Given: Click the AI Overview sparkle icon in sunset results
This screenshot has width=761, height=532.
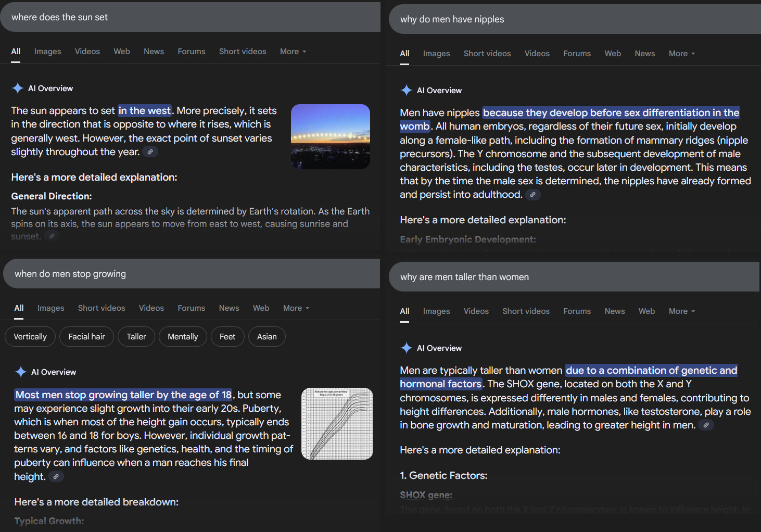Looking at the screenshot, I should point(18,88).
